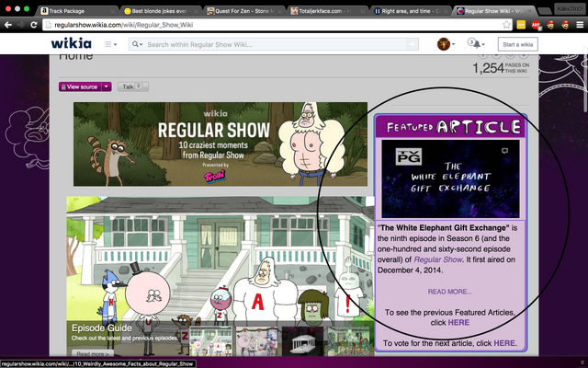588x368 pixels.
Task: Open the Talk page button
Action: point(132,86)
